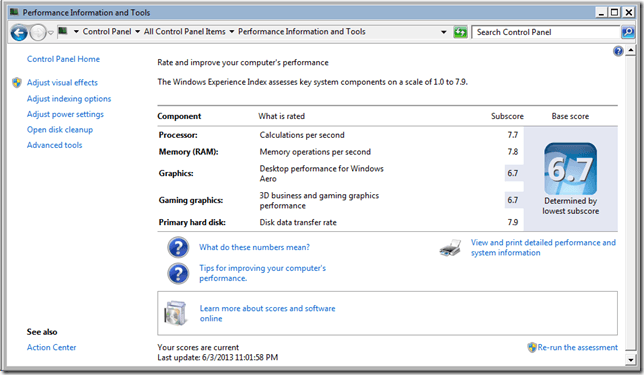Select the Primary hard disk subscore 7.9

(513, 222)
